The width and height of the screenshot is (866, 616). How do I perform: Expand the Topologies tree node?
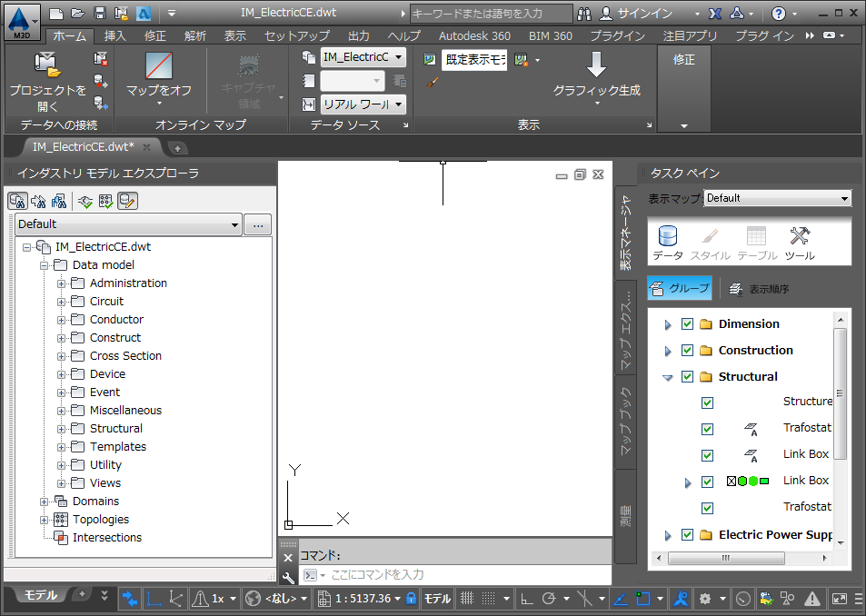click(44, 520)
